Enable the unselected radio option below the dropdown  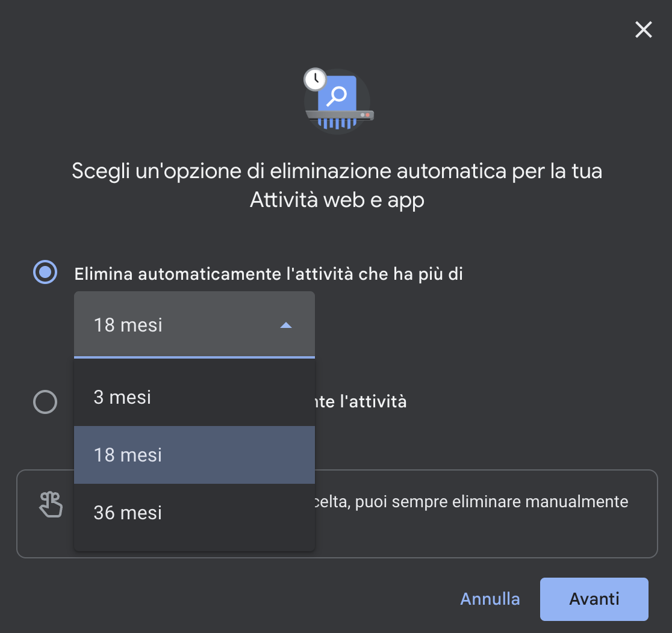[45, 402]
